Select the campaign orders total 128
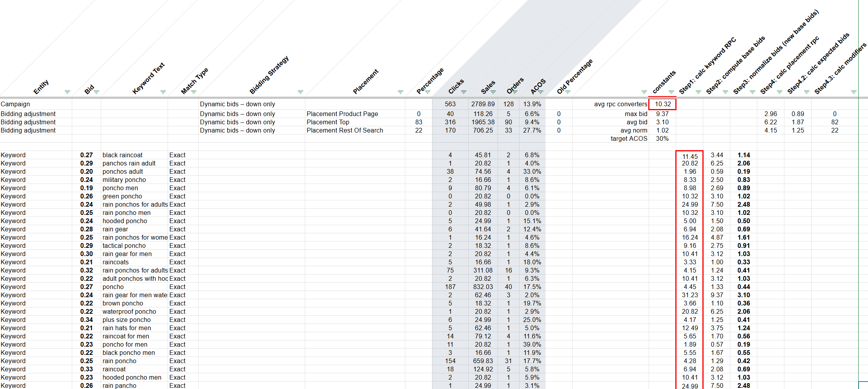This screenshot has width=868, height=389. pyautogui.click(x=509, y=104)
